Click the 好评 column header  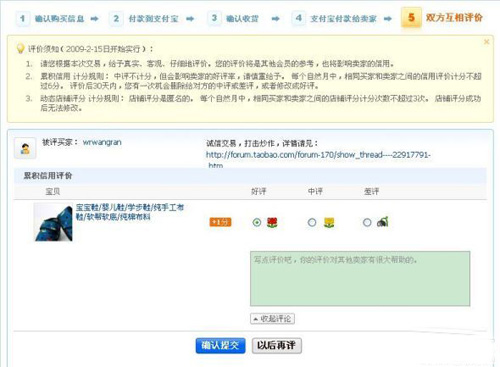point(258,191)
